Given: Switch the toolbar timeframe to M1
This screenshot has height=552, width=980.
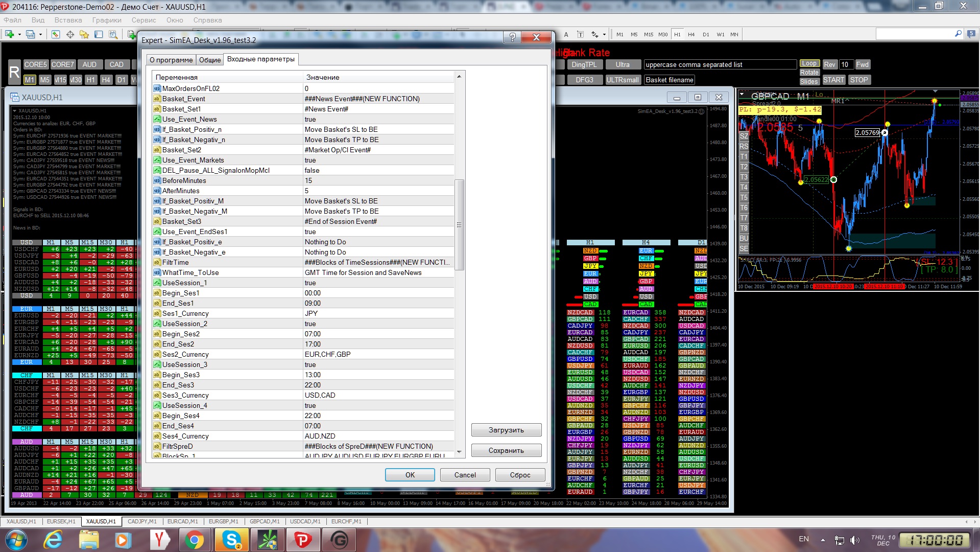Looking at the screenshot, I should tap(620, 34).
